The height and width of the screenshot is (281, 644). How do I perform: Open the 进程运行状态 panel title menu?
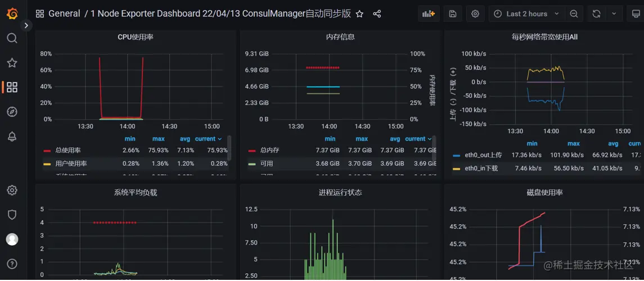click(340, 192)
